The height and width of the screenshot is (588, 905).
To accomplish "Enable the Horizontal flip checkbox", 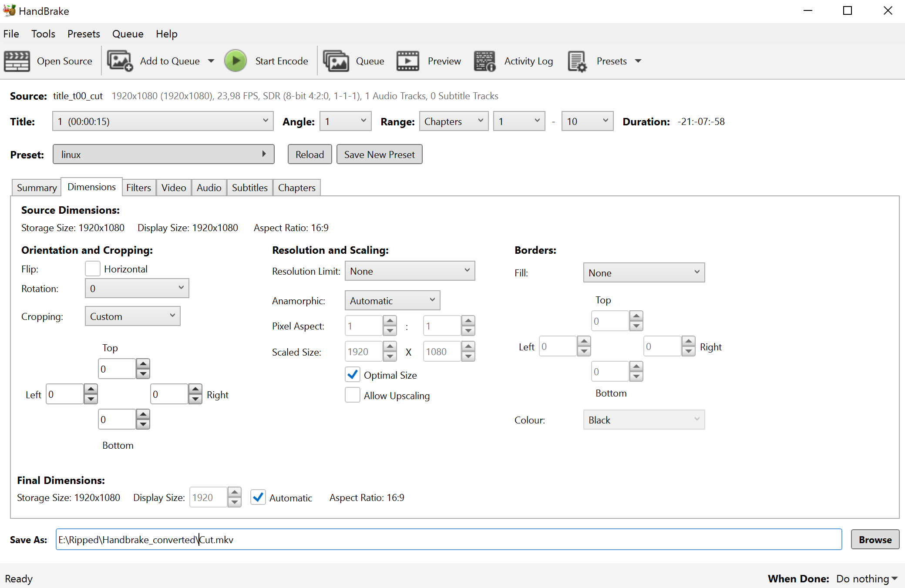I will click(93, 269).
